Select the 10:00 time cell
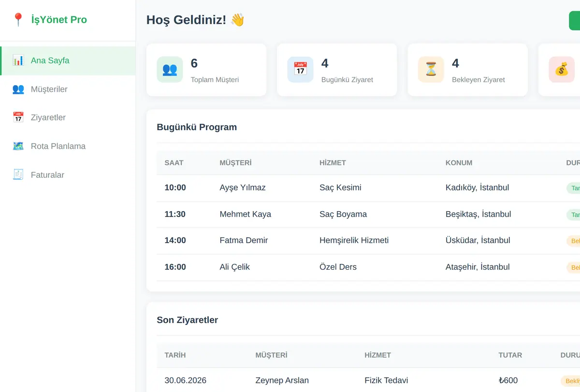This screenshot has height=392, width=580. [175, 188]
